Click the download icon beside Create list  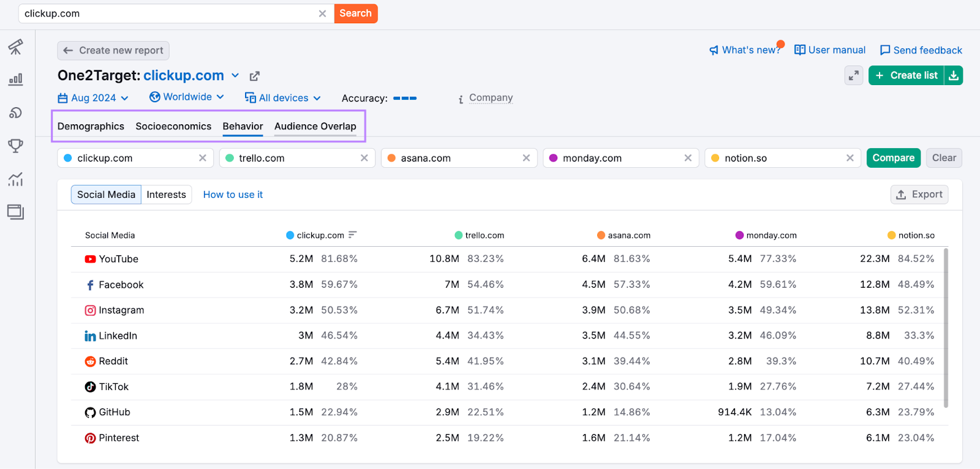coord(954,75)
